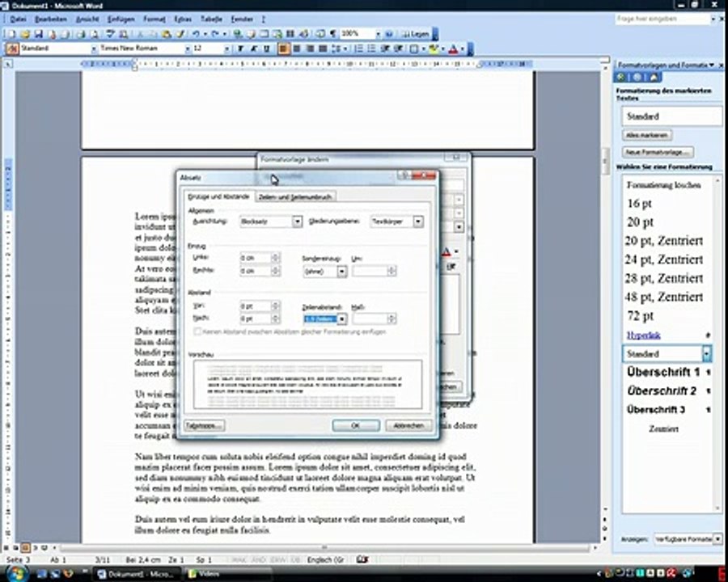Viewport: 728px width, 582px height.
Task: Open the Styles and Formatting pane icon
Action: coord(12,48)
